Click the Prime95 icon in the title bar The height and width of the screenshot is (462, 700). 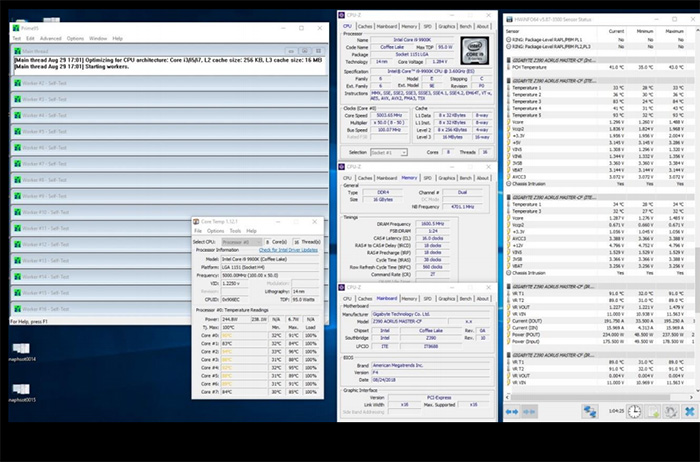[x=16, y=27]
